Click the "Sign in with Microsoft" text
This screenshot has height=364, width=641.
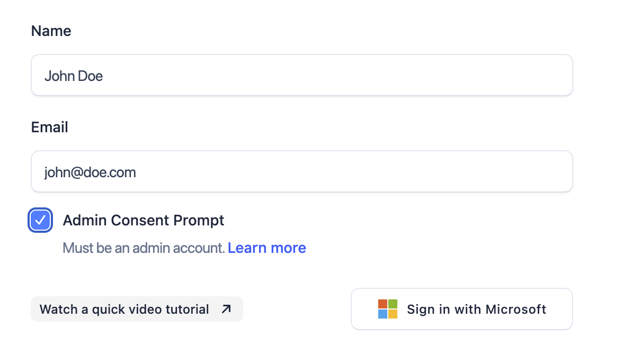476,309
